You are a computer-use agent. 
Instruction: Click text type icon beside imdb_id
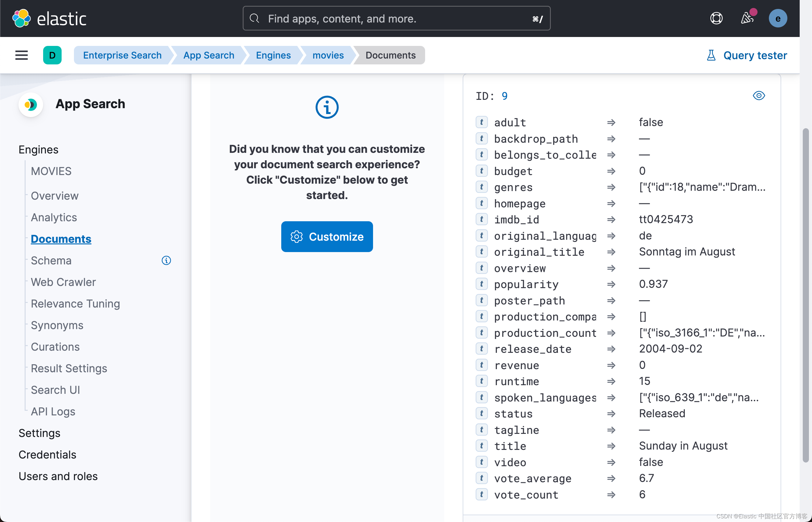click(481, 219)
